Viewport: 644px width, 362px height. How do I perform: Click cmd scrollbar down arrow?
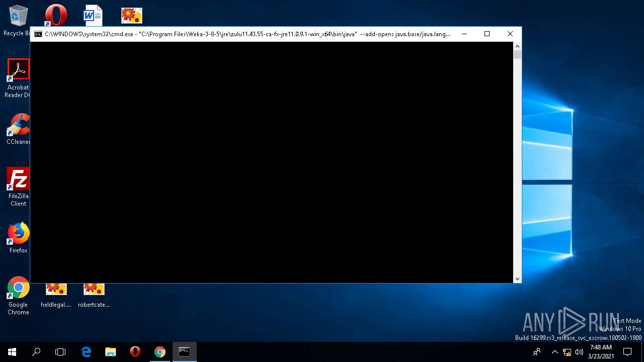517,279
